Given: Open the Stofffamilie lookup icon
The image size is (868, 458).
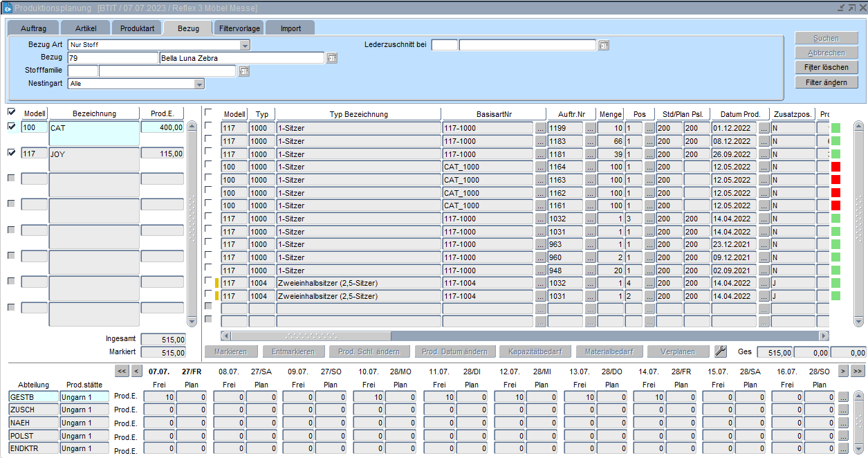Looking at the screenshot, I should tap(243, 71).
